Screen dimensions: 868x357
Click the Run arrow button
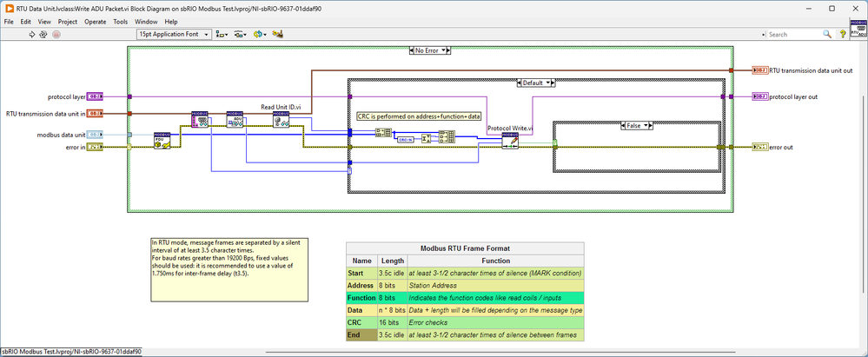click(33, 35)
